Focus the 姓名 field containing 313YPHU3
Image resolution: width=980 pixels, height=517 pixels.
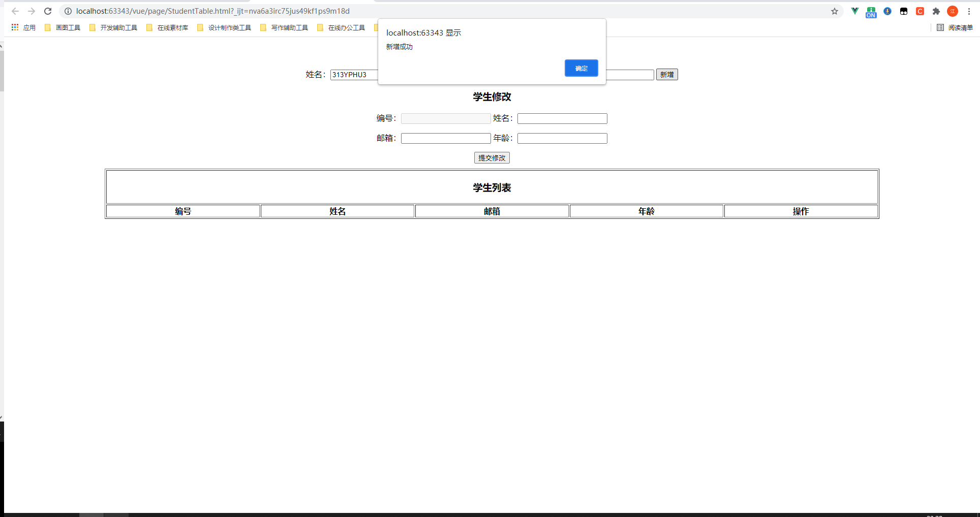tap(354, 75)
